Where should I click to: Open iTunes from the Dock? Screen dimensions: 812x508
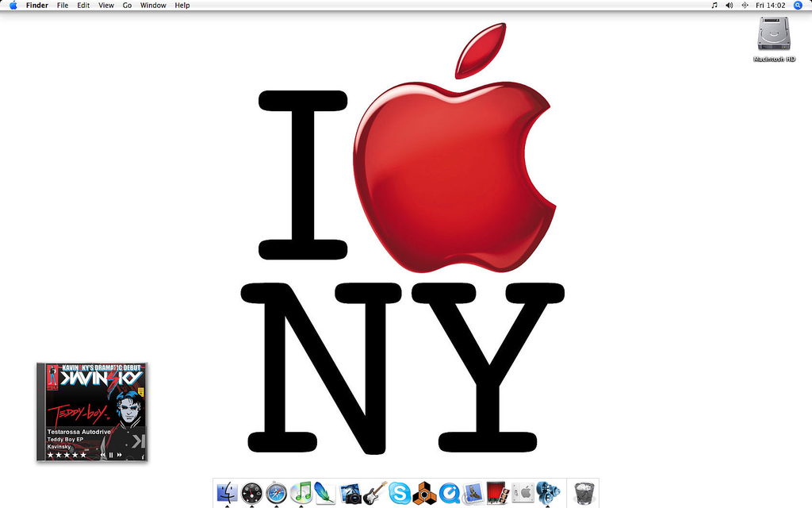(301, 493)
